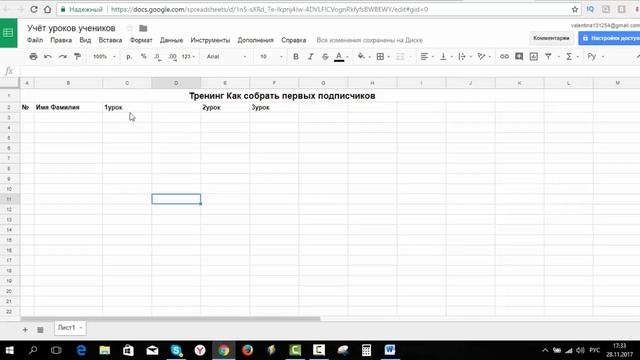Screen dimensions: 640x360
Task: Insert a comment via toolbar icon
Action: [519, 56]
